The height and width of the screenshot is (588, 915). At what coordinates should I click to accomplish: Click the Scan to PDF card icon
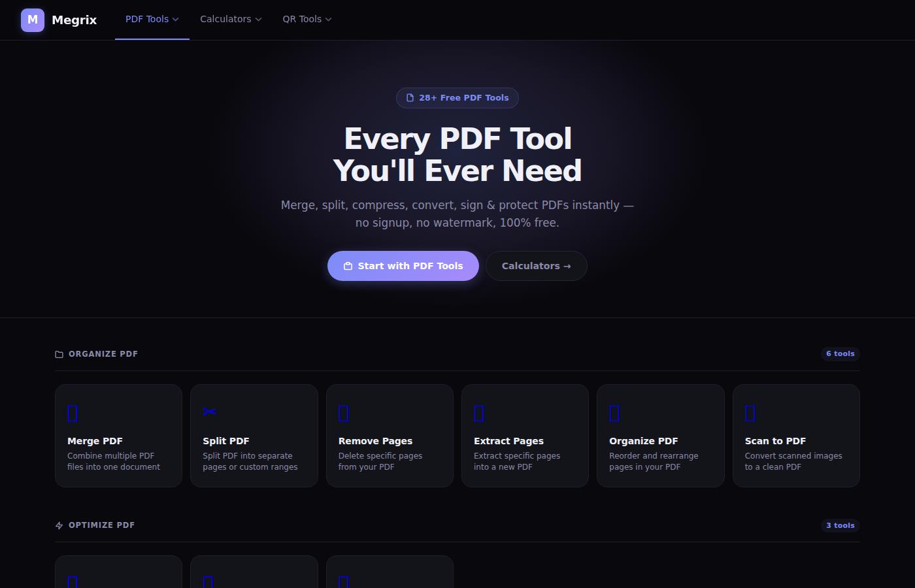pyautogui.click(x=750, y=413)
